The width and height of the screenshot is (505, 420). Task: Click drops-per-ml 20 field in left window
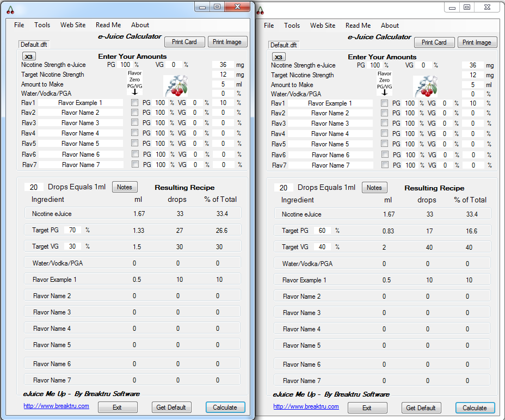tap(34, 187)
